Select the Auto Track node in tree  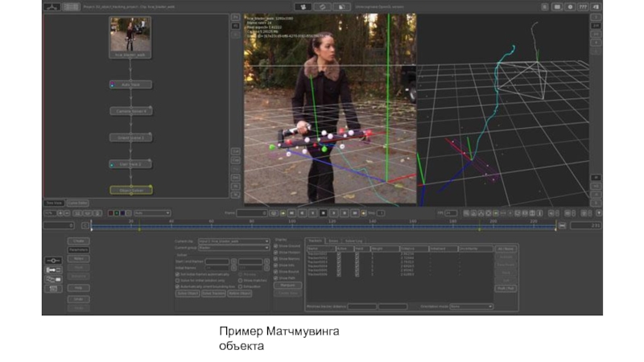click(x=130, y=84)
